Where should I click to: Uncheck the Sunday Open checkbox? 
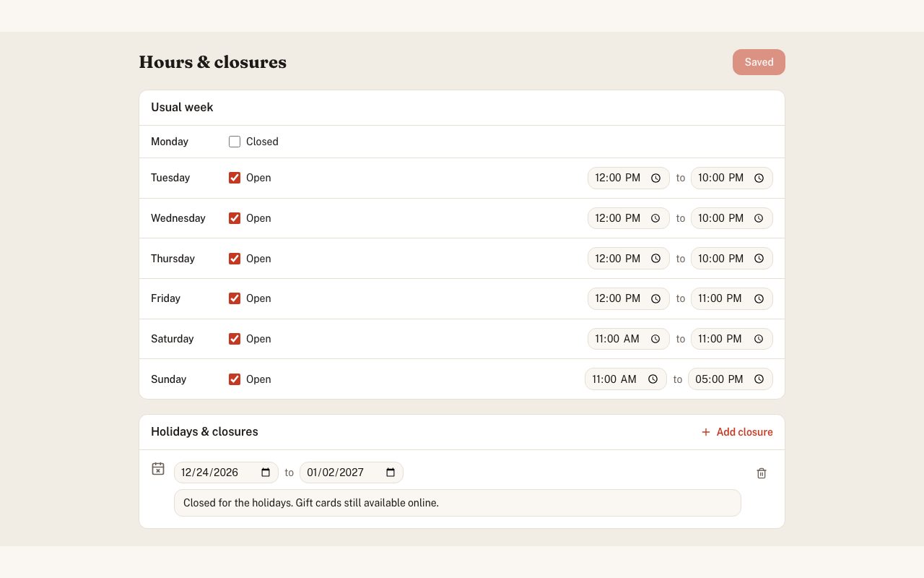tap(235, 379)
